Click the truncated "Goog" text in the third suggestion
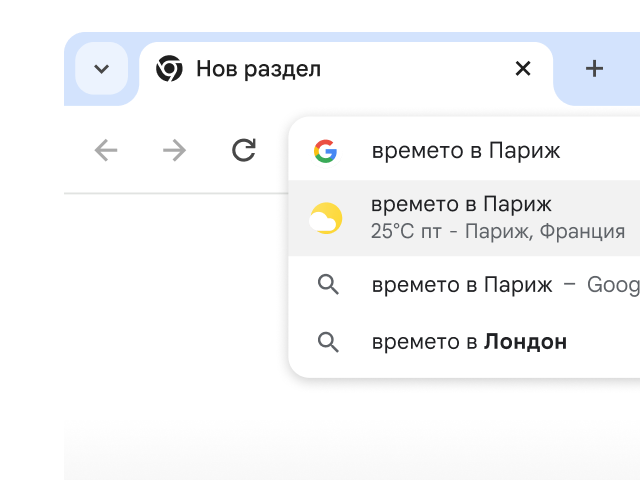Image resolution: width=640 pixels, height=480 pixels. pos(612,285)
